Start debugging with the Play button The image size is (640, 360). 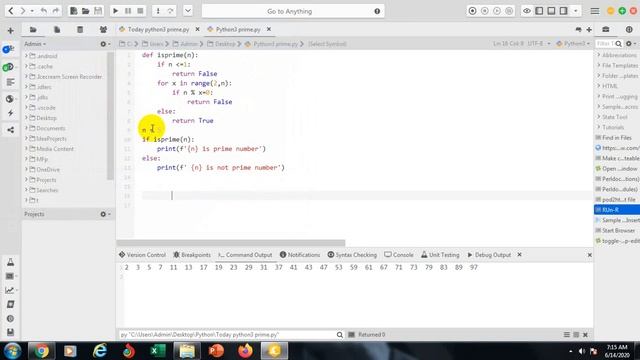(116, 11)
